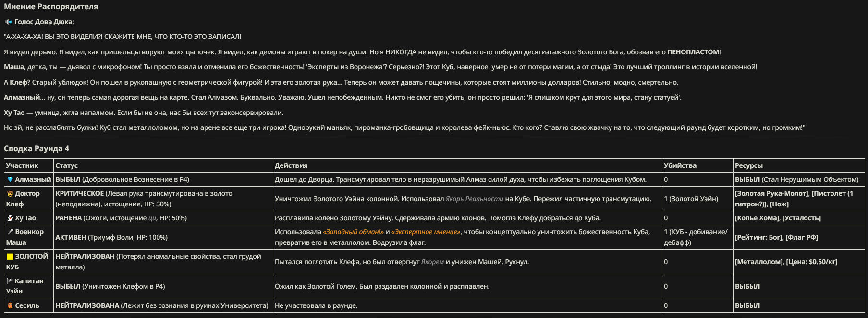The height and width of the screenshot is (318, 868).
Task: Click the Ресурсы column header
Action: pos(749,165)
